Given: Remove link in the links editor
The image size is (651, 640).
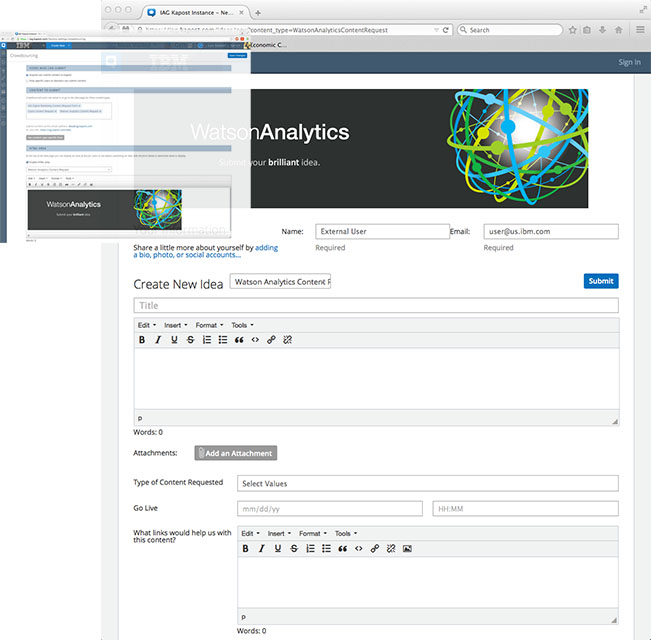Looking at the screenshot, I should pos(391,549).
